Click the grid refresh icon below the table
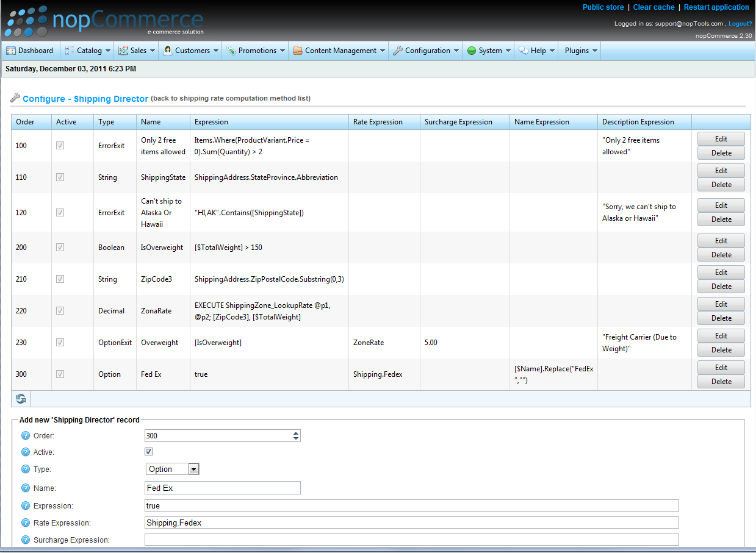Image resolution: width=756 pixels, height=553 pixels. pyautogui.click(x=21, y=399)
